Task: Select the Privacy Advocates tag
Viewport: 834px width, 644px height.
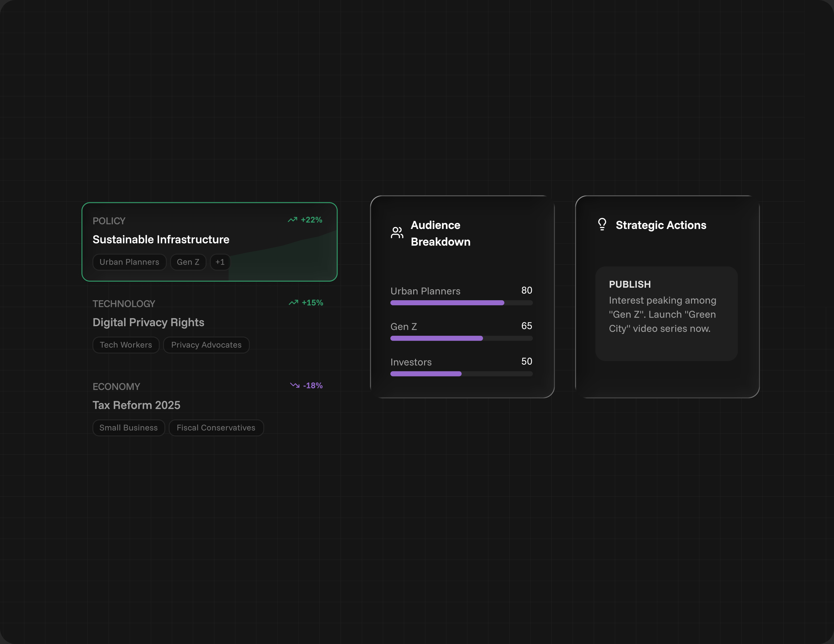Action: coord(206,345)
